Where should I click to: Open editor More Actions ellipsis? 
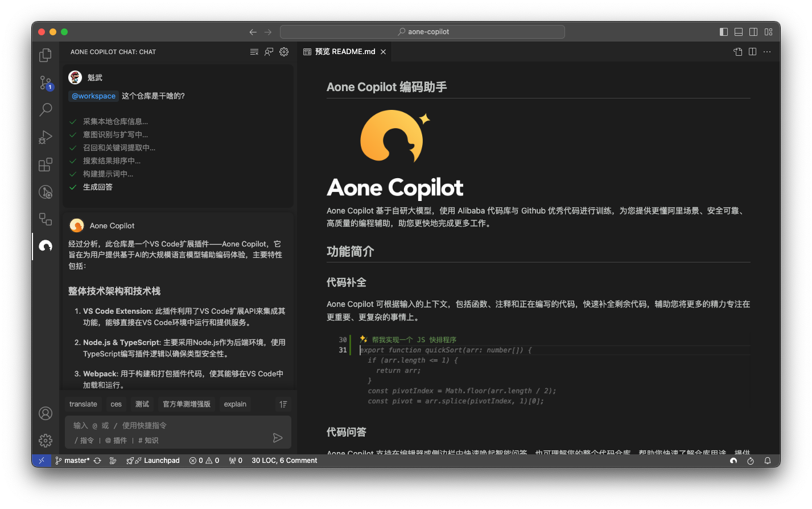click(767, 52)
